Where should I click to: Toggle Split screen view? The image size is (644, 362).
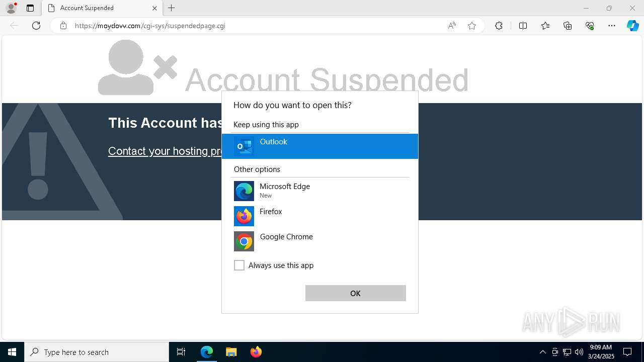click(x=523, y=26)
